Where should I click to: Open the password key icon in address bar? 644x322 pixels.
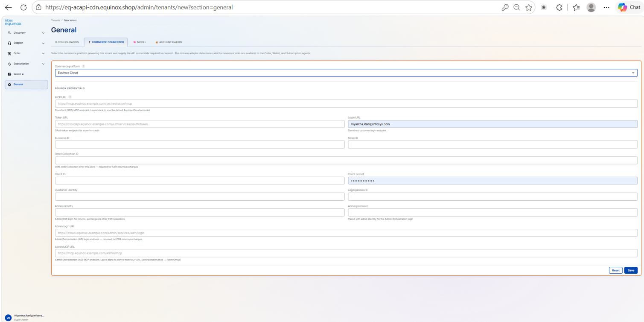[505, 7]
